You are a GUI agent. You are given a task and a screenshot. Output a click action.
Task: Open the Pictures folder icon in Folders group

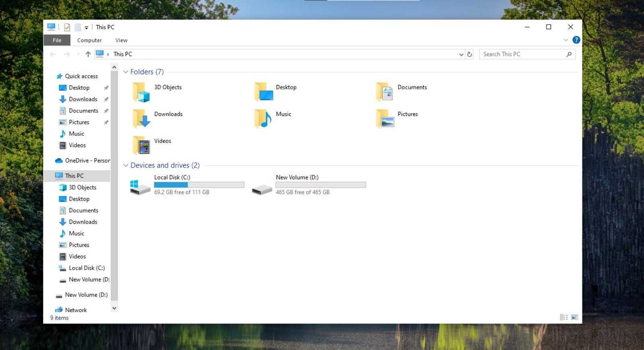tap(385, 119)
